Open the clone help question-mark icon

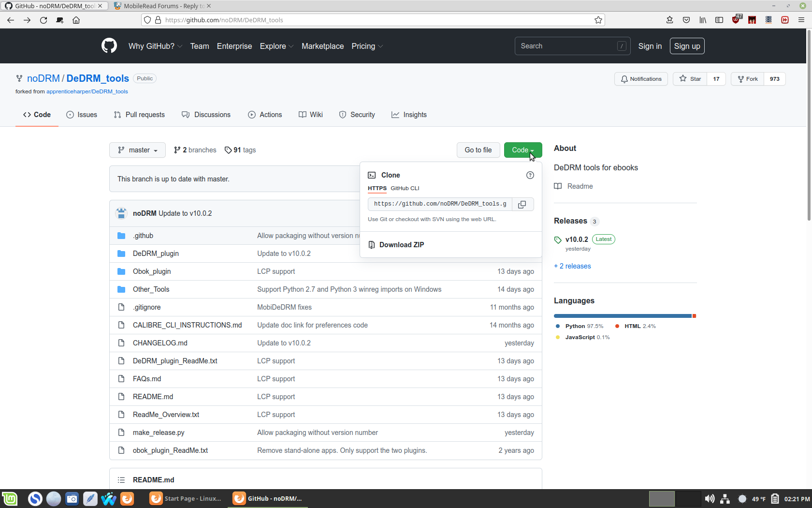pos(530,175)
